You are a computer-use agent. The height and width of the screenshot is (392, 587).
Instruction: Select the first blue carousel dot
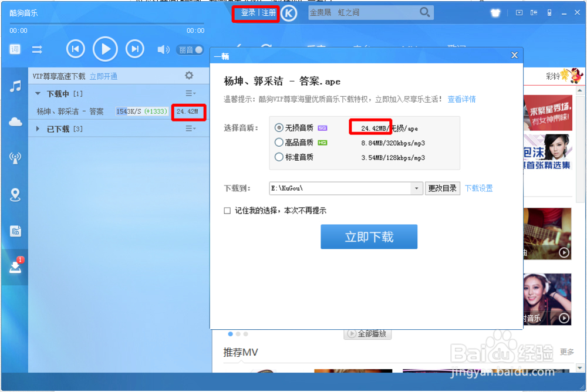[x=230, y=333]
